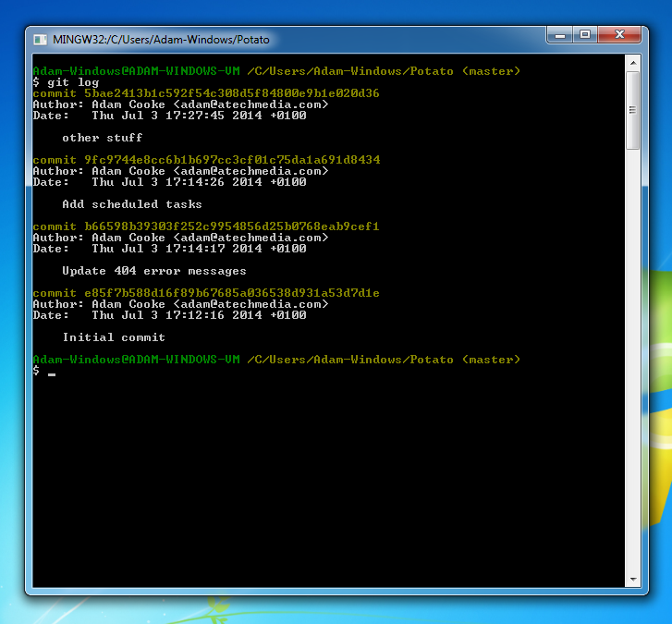Click the Author line under commit e85f7b58
672x624 pixels.
tap(181, 304)
